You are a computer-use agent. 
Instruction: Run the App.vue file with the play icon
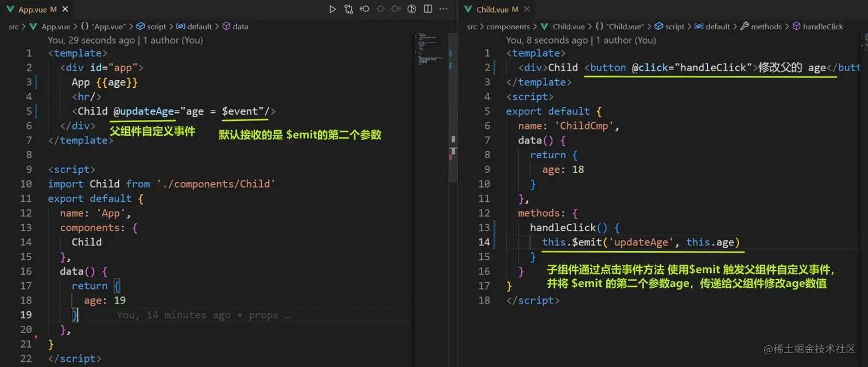[332, 9]
